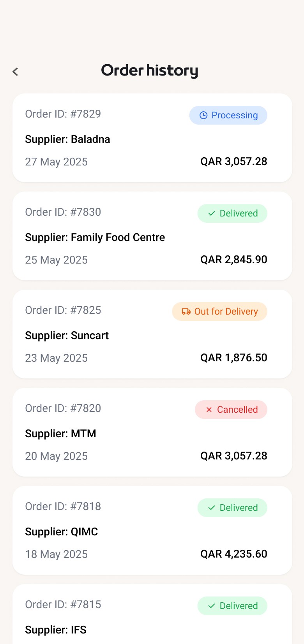Open the cancelled MTM order
The width and height of the screenshot is (304, 644).
tap(152, 432)
